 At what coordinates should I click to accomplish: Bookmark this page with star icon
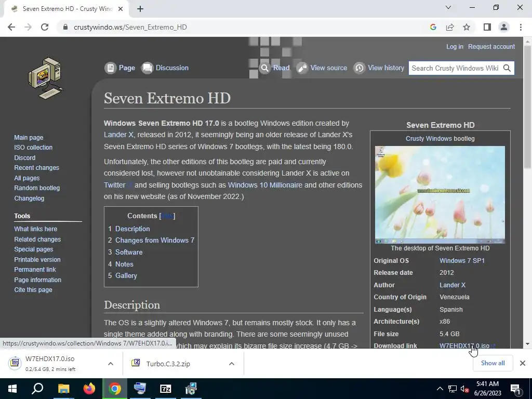coord(467,27)
